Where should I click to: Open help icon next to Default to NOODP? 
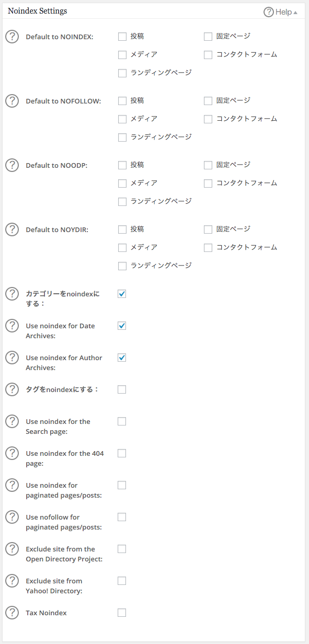tap(12, 165)
